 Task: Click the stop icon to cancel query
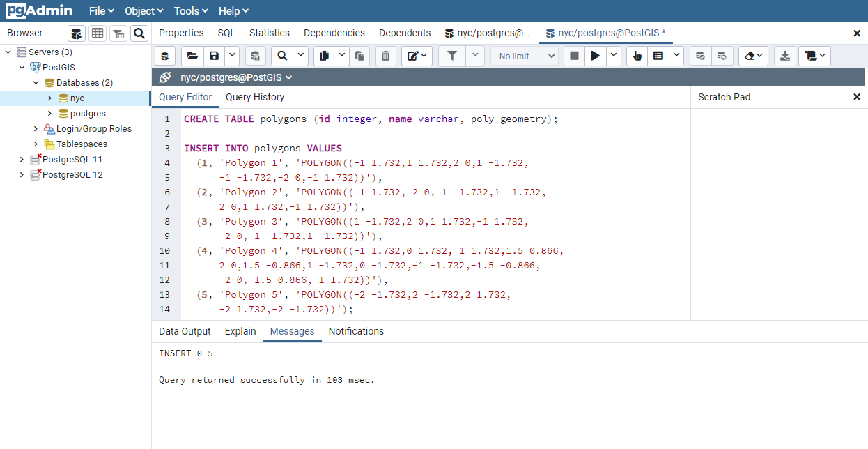point(573,56)
